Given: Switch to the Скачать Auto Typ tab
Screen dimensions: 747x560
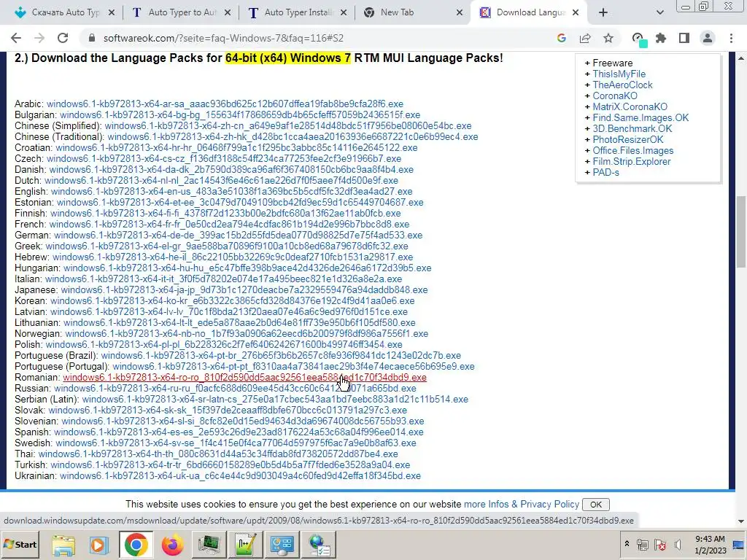Looking at the screenshot, I should pos(65,13).
